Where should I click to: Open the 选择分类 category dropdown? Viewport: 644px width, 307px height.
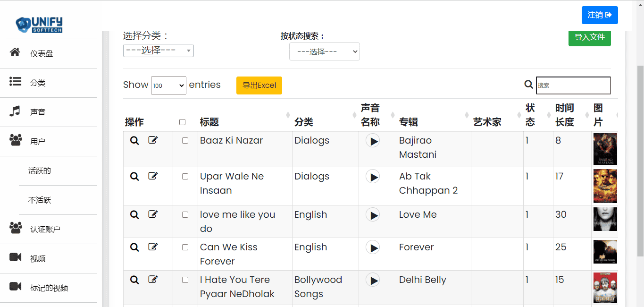click(159, 51)
